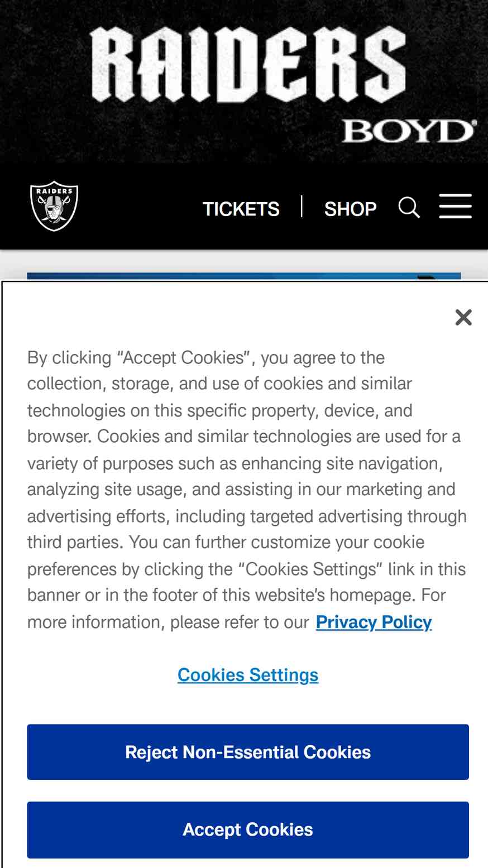Open the TICKETS menu item

pos(241,209)
